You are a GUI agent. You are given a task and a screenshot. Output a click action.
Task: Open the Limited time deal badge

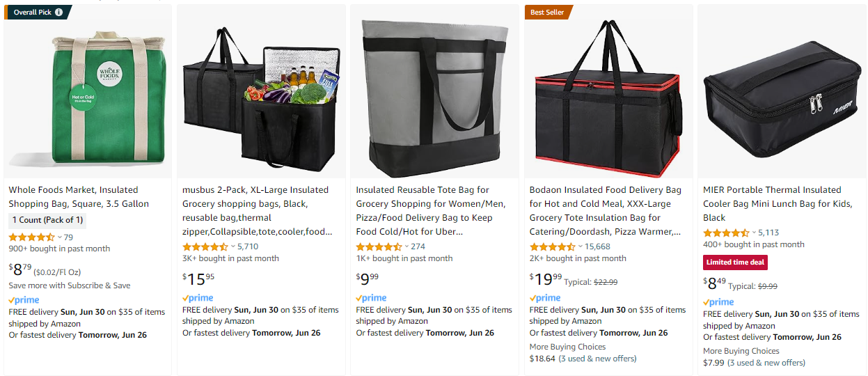(x=735, y=263)
